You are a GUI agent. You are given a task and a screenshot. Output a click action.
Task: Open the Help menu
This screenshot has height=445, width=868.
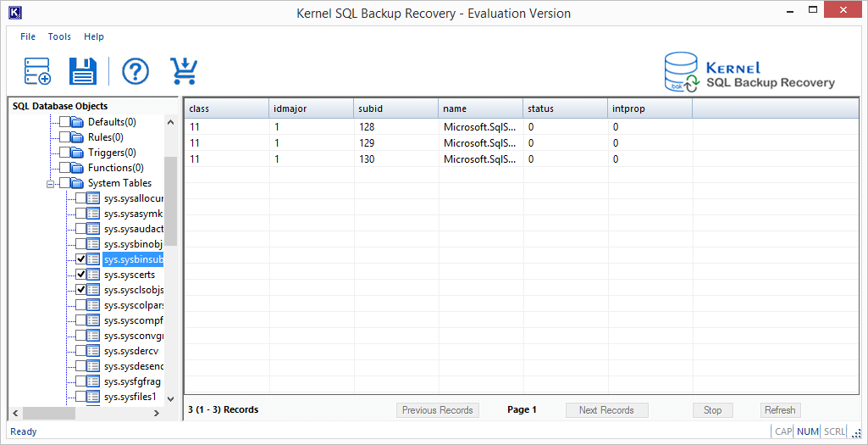[93, 36]
